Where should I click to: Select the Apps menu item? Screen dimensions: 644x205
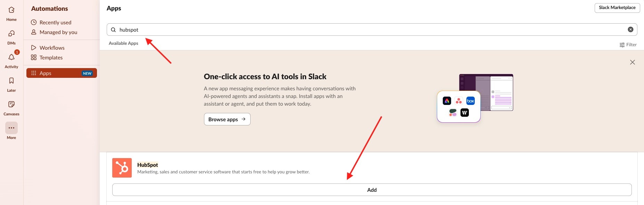[62, 73]
